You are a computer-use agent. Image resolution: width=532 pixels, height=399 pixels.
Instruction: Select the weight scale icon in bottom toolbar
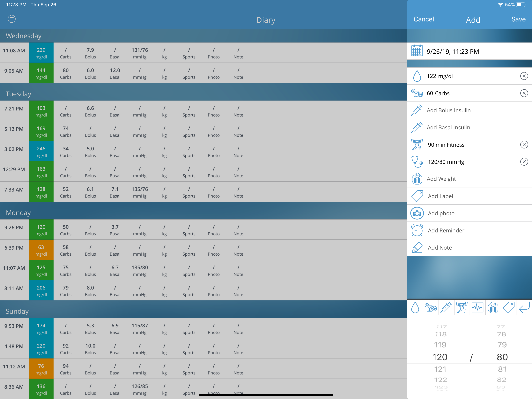click(493, 307)
